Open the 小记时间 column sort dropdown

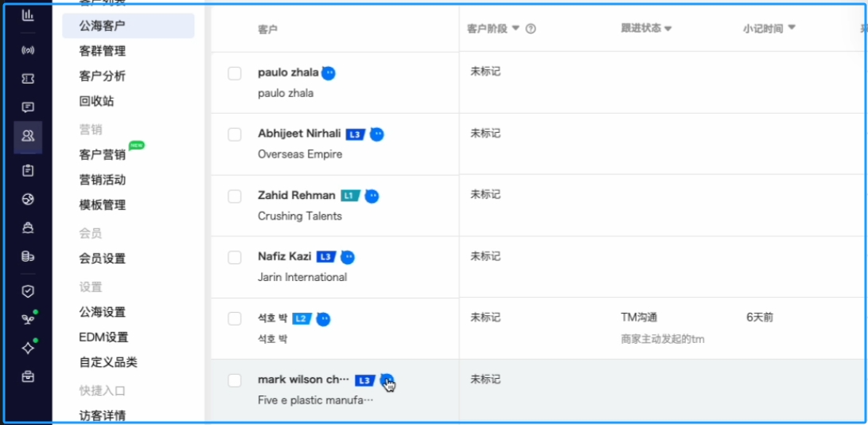(x=791, y=28)
